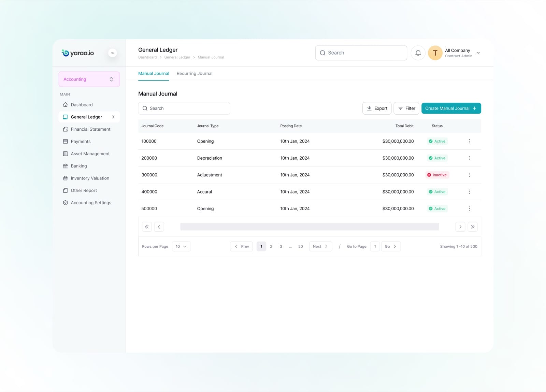Open row actions menu for journal 200000

click(470, 158)
